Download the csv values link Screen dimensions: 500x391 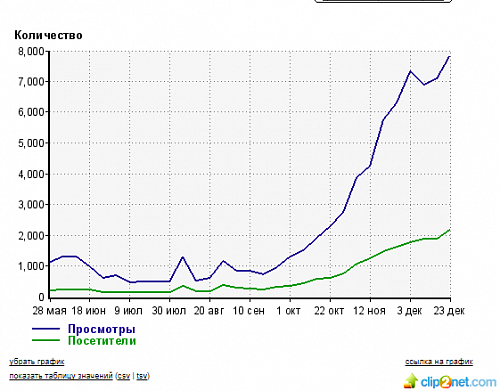coord(124,376)
